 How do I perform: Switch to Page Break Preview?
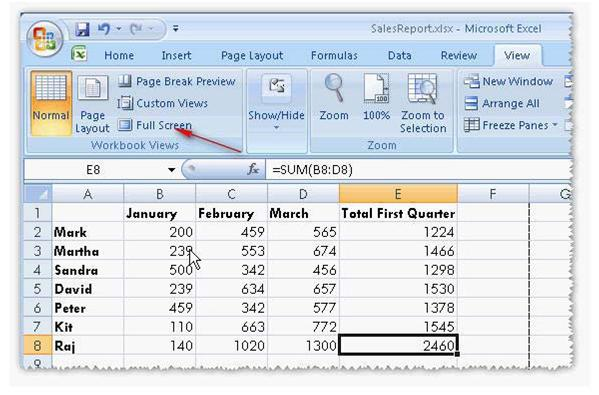pos(176,81)
